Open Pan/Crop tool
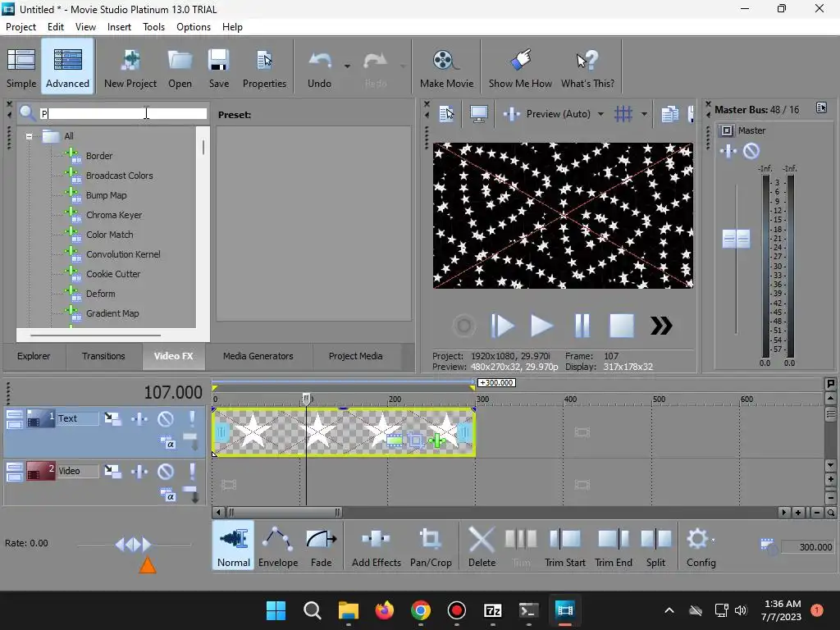Viewport: 840px width, 630px height. [x=431, y=546]
